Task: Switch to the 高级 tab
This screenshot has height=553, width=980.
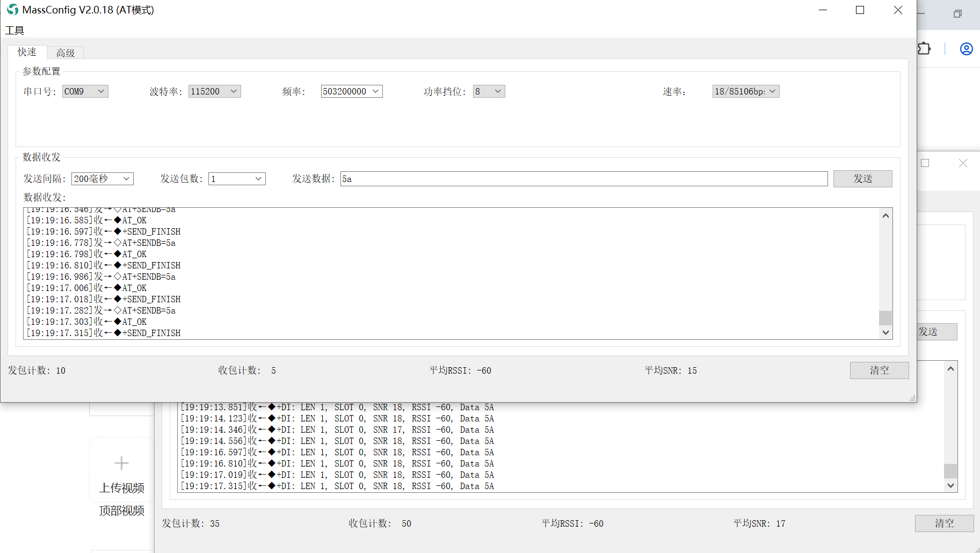Action: 66,53
